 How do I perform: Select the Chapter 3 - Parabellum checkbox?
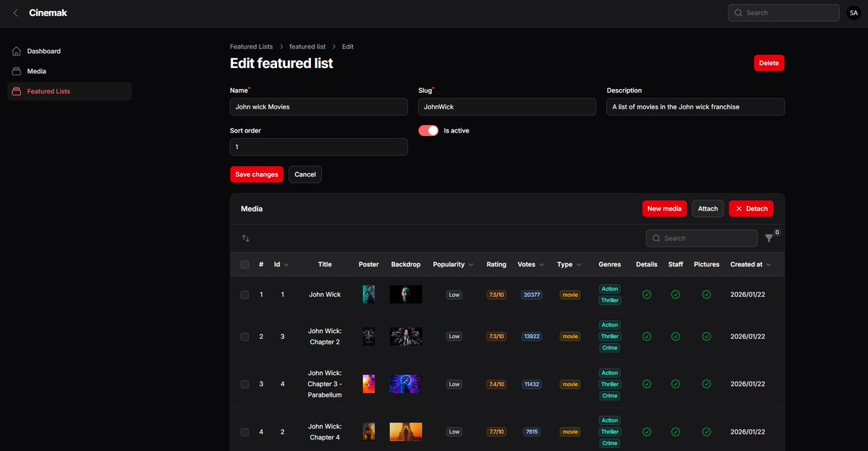(x=244, y=384)
